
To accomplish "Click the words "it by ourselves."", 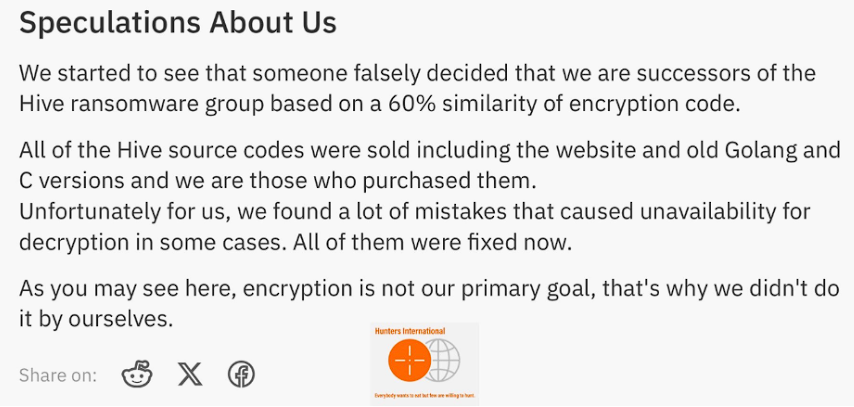I will pyautogui.click(x=97, y=319).
